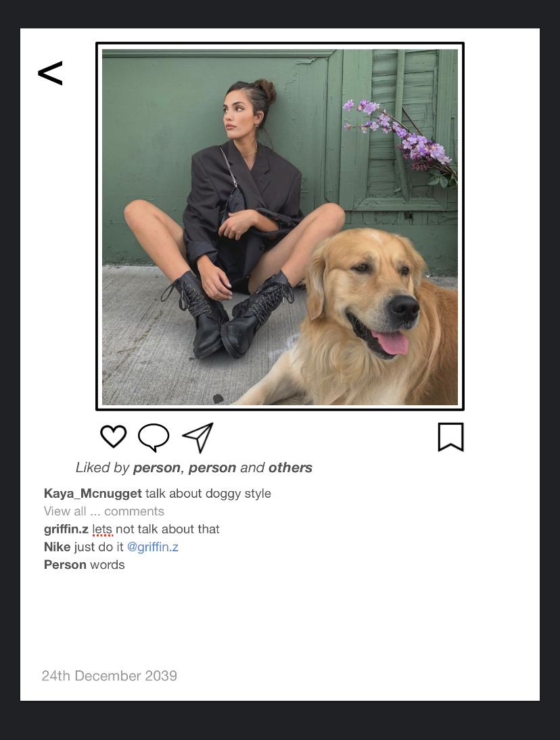The width and height of the screenshot is (560, 740).
Task: Save post with bookmark icon
Action: click(x=450, y=437)
